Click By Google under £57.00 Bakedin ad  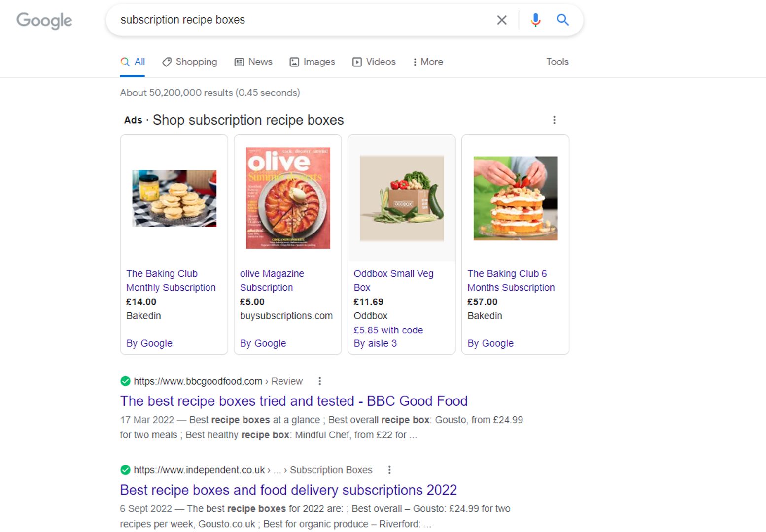(490, 343)
